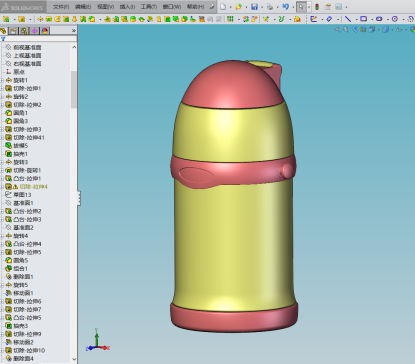Viewport: 415px width, 364px height.
Task: Open the 编辑(E) menu
Action: 83,7
